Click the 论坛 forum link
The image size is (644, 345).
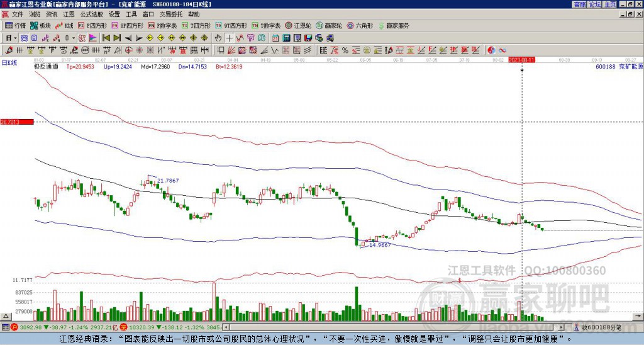coord(594,4)
